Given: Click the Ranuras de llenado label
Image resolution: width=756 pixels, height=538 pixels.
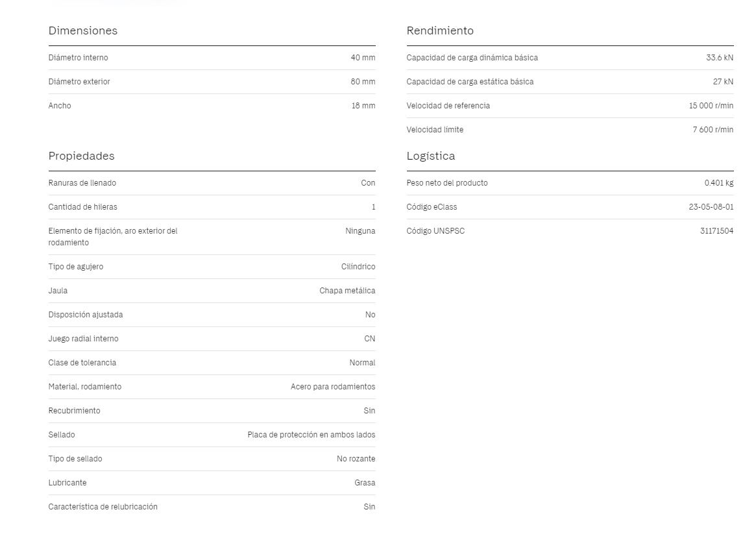Looking at the screenshot, I should point(82,183).
